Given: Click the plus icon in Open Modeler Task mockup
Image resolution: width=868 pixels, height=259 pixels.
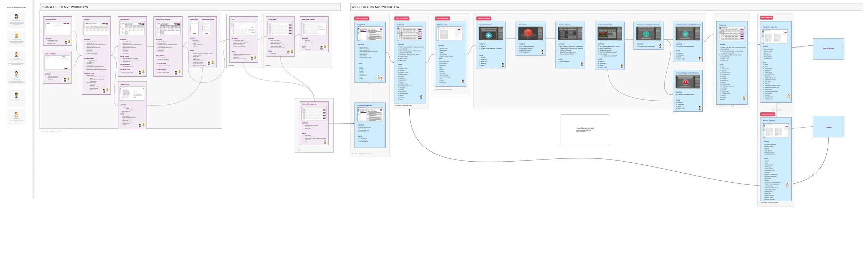Looking at the screenshot, I should (x=489, y=35).
